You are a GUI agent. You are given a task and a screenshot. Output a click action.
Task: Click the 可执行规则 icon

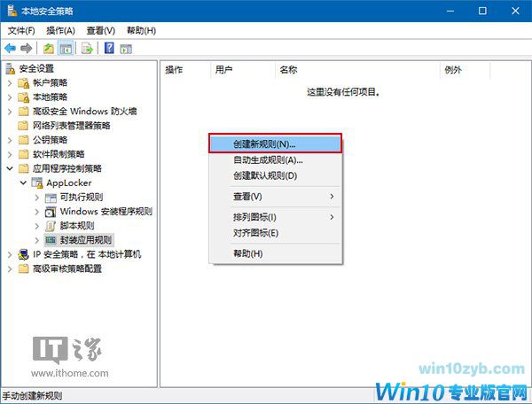click(x=51, y=198)
